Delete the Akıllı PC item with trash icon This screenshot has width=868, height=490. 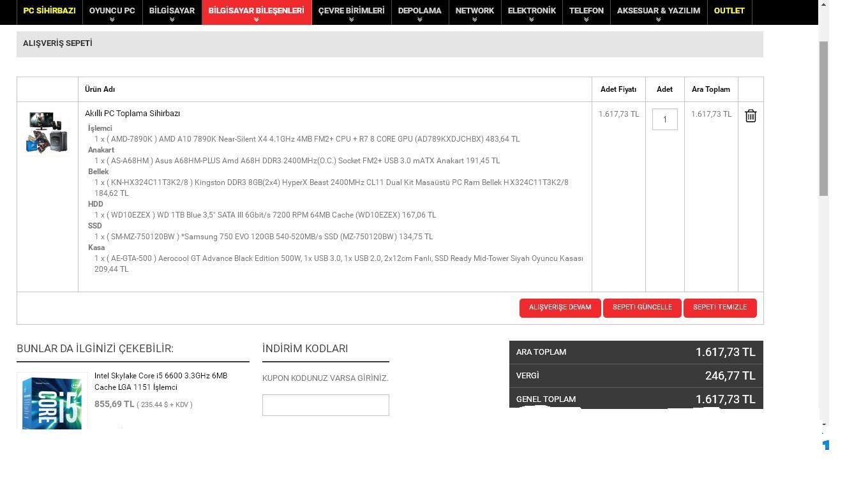point(751,115)
